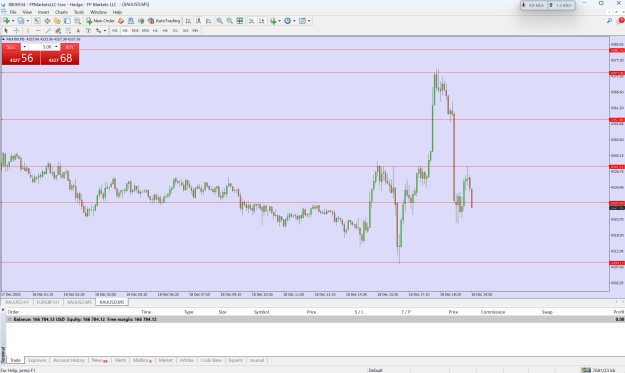Open the arrows objects dropdown

(x=105, y=30)
